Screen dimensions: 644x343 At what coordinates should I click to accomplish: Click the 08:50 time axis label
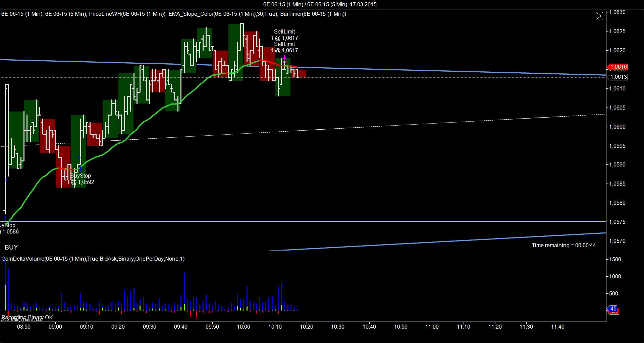click(x=24, y=327)
